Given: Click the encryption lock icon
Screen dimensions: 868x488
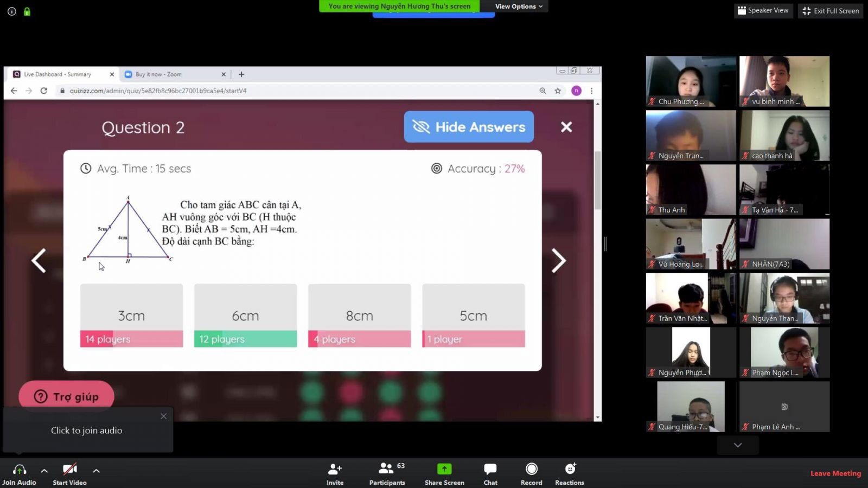Looking at the screenshot, I should tap(27, 11).
